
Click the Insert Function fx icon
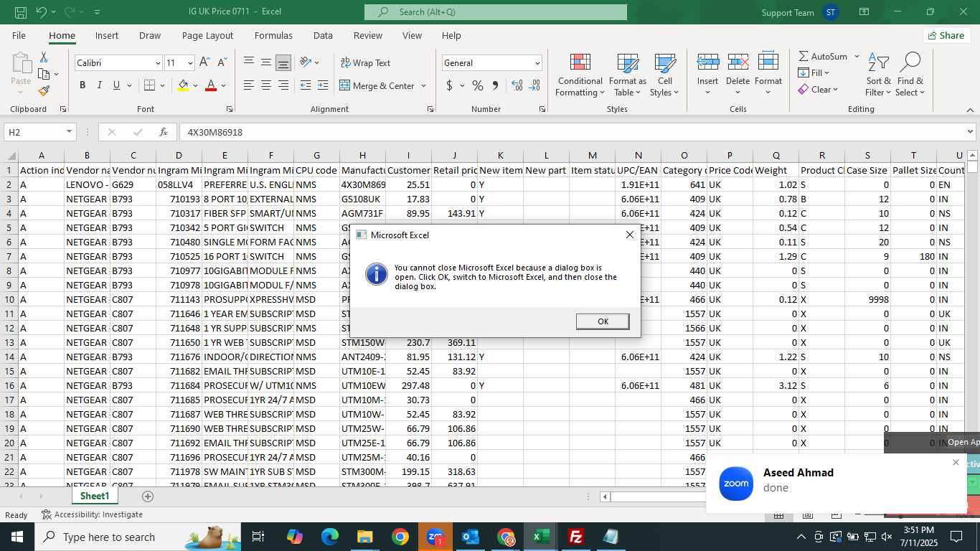tap(164, 132)
